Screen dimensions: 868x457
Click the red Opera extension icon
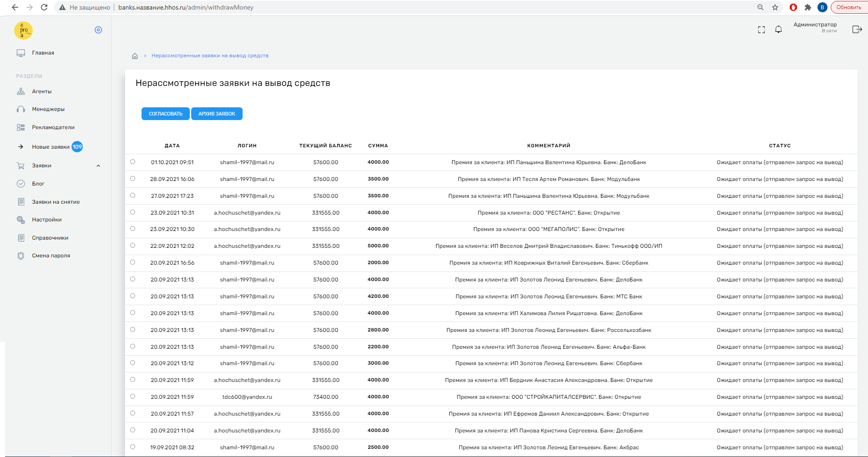tap(793, 7)
